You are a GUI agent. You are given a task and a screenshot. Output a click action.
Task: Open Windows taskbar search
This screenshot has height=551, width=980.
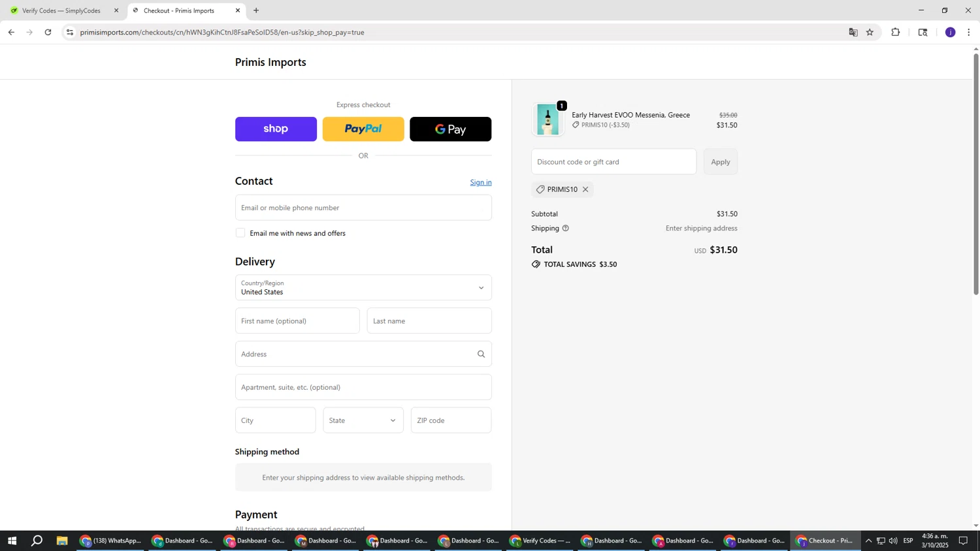pyautogui.click(x=37, y=541)
